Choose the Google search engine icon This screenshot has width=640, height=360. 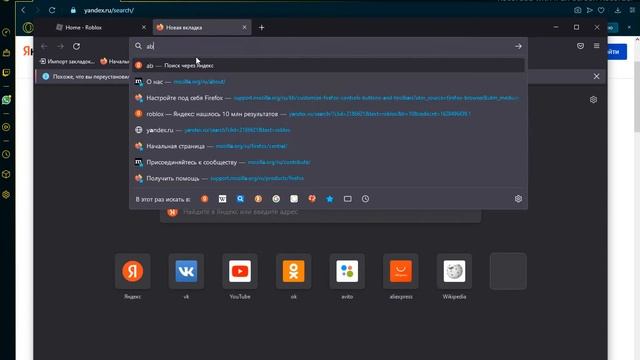coord(276,199)
